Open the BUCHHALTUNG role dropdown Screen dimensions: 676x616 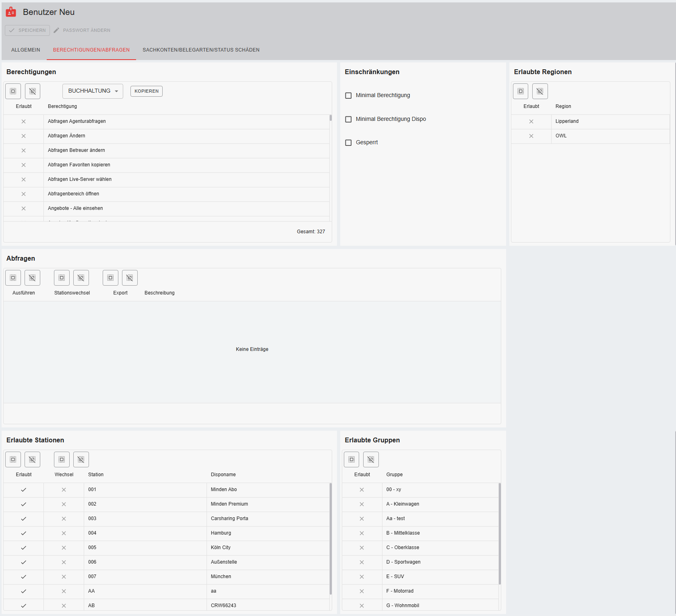tap(93, 91)
